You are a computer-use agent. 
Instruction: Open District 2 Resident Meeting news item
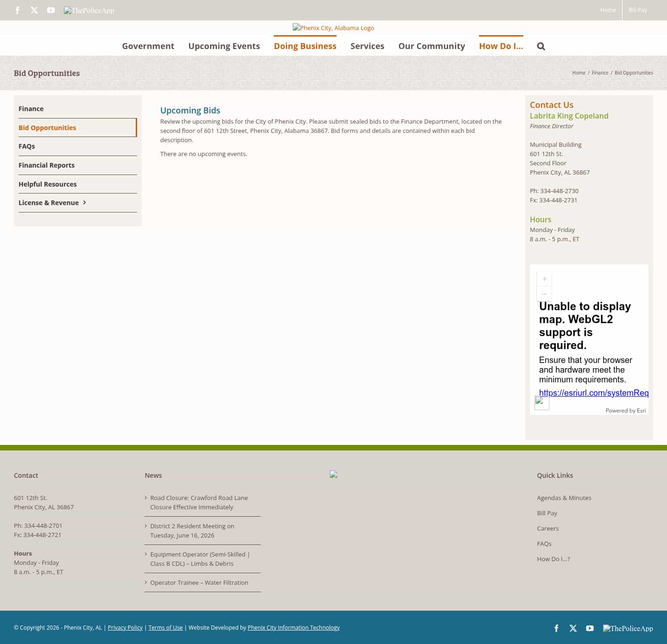tap(192, 531)
